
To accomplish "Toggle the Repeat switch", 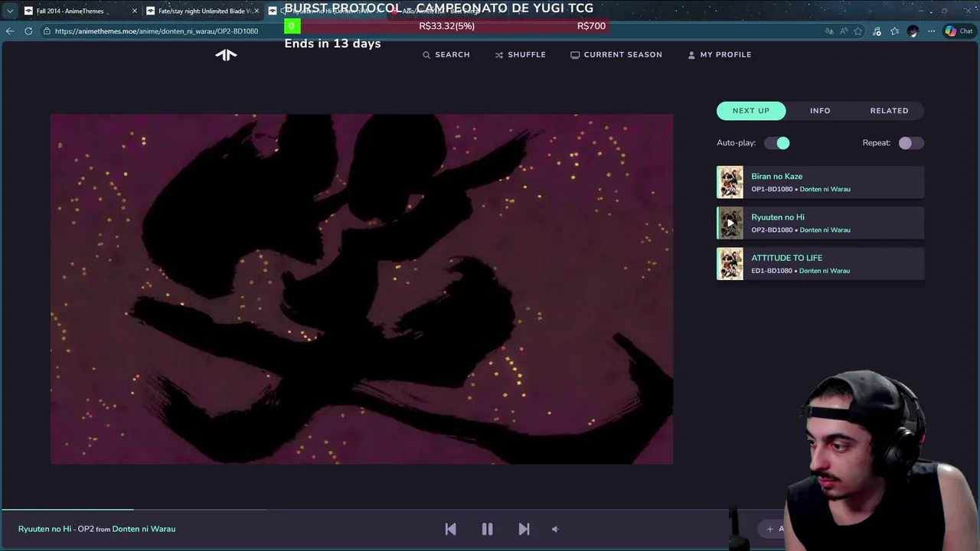I will tap(911, 143).
